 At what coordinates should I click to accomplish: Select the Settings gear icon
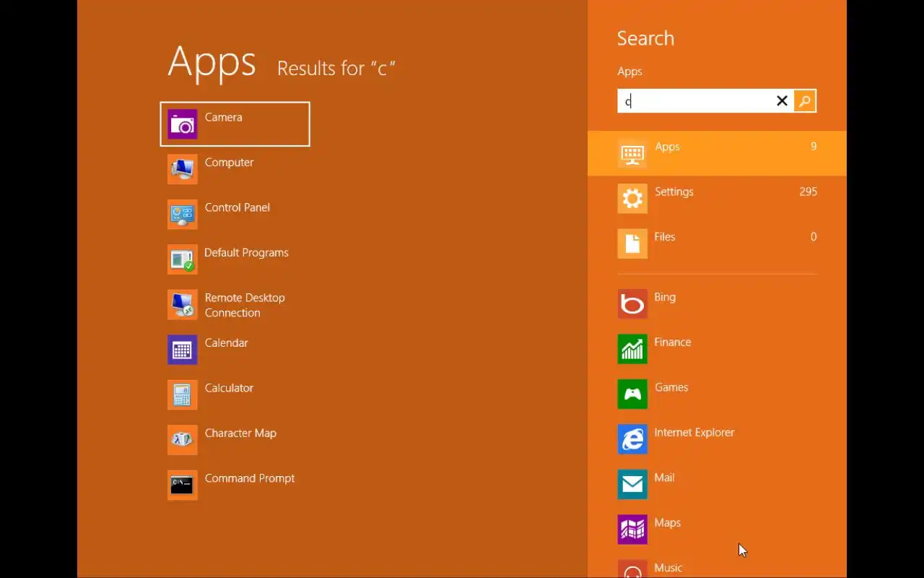pos(632,199)
